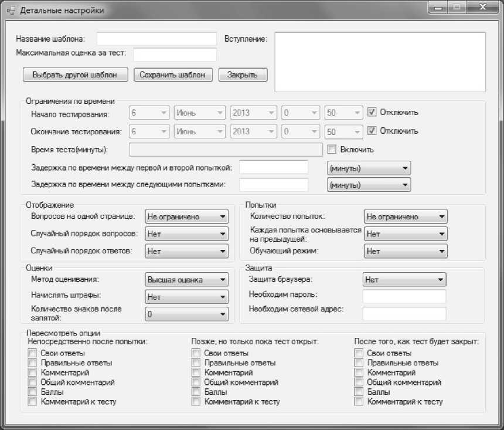Click the Название шаблона input field

156,39
